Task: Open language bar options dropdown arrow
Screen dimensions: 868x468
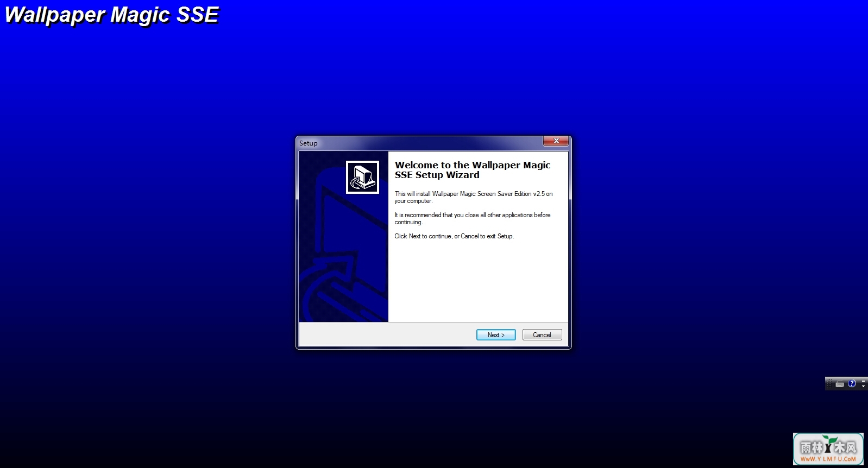Action: click(x=863, y=386)
